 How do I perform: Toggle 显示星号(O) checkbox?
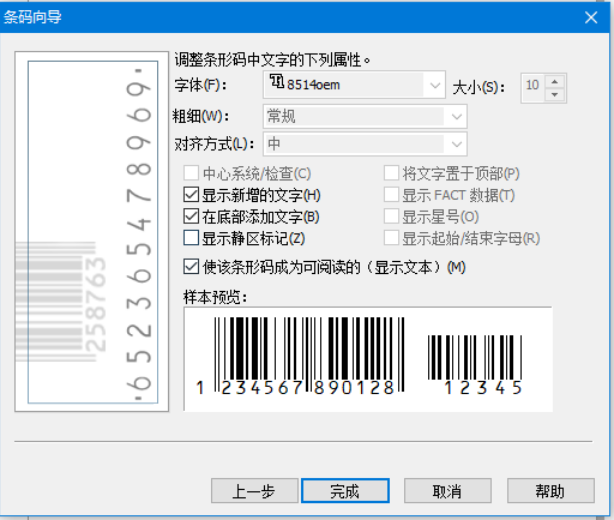(x=391, y=216)
